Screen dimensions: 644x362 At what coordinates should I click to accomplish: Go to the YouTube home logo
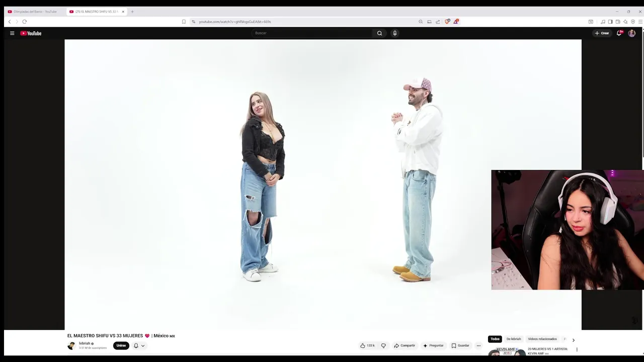click(x=31, y=33)
